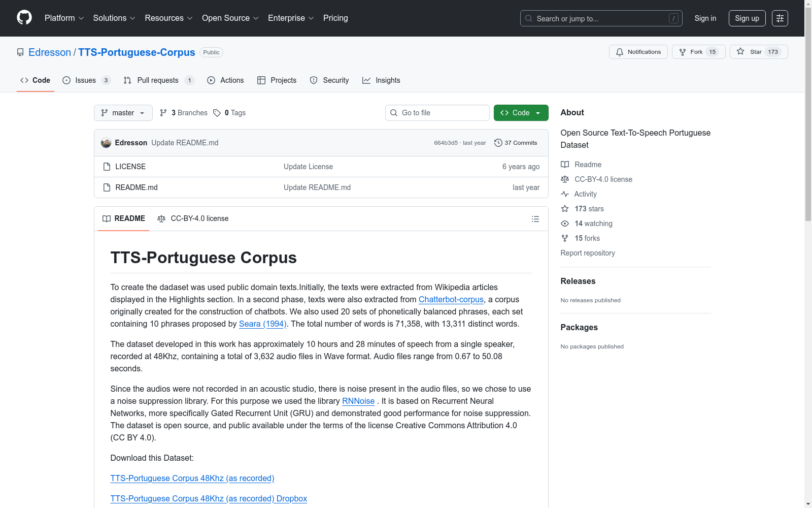Expand the master branch dropdown
The height and width of the screenshot is (508, 812).
click(123, 113)
